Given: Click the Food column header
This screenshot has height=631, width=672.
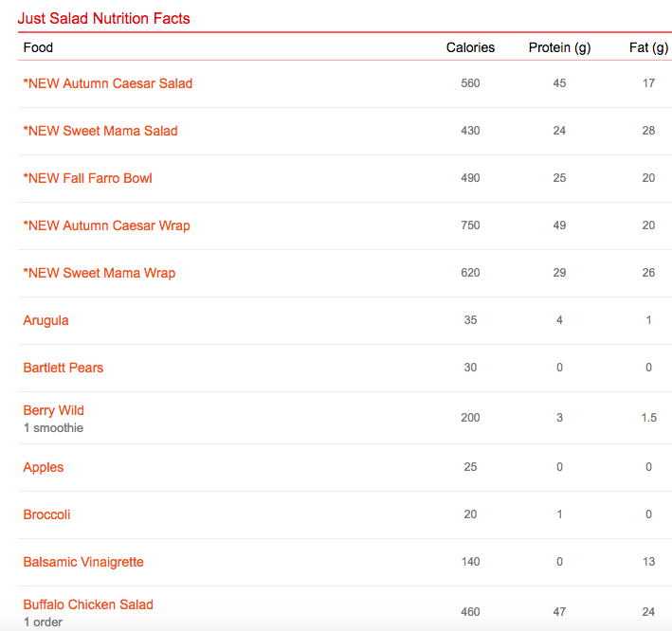Looking at the screenshot, I should (x=39, y=47).
